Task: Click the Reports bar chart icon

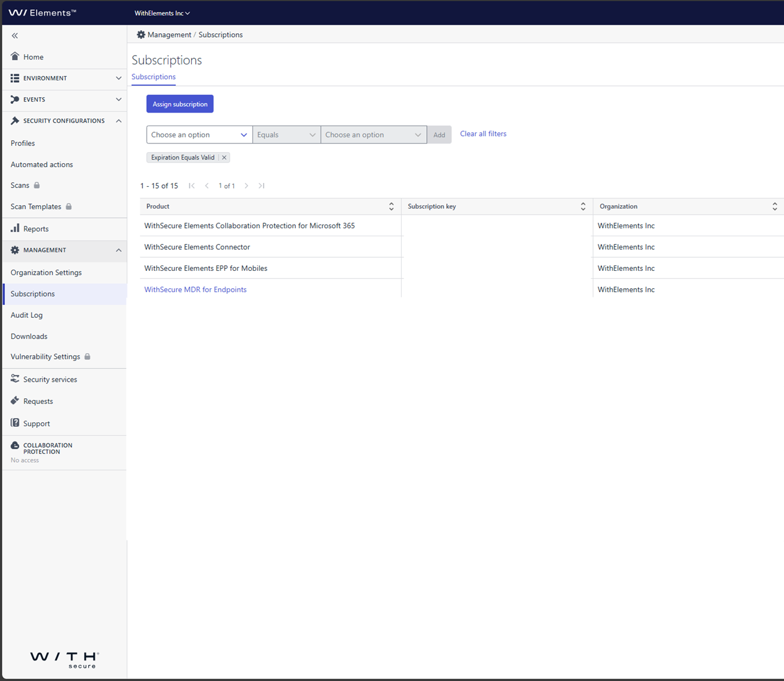Action: point(15,228)
